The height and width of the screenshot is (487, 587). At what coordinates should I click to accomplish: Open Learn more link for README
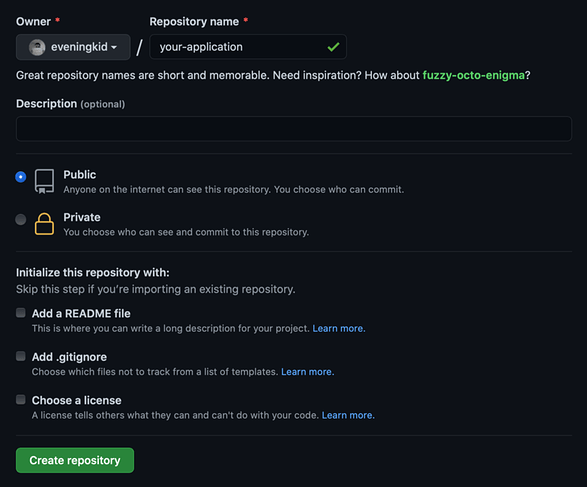pos(339,329)
